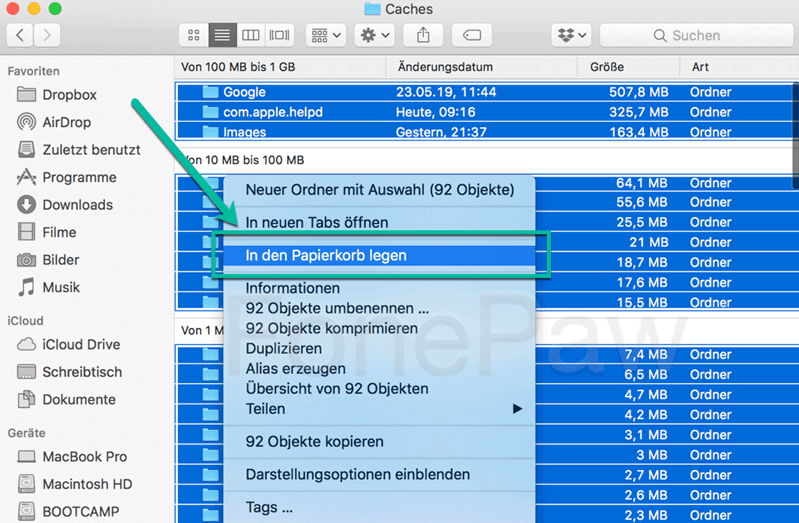Choose In den Papierkorb legen
799x523 pixels.
[x=380, y=255]
